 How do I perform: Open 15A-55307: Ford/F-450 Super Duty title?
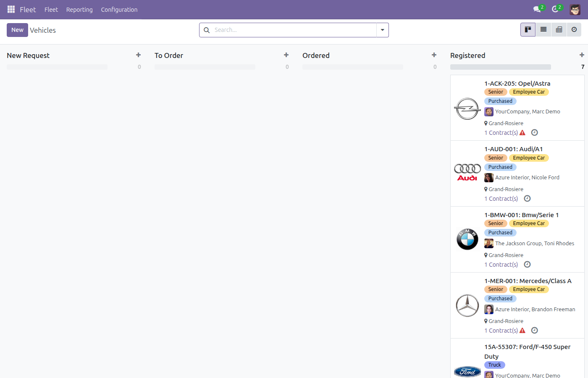(528, 352)
